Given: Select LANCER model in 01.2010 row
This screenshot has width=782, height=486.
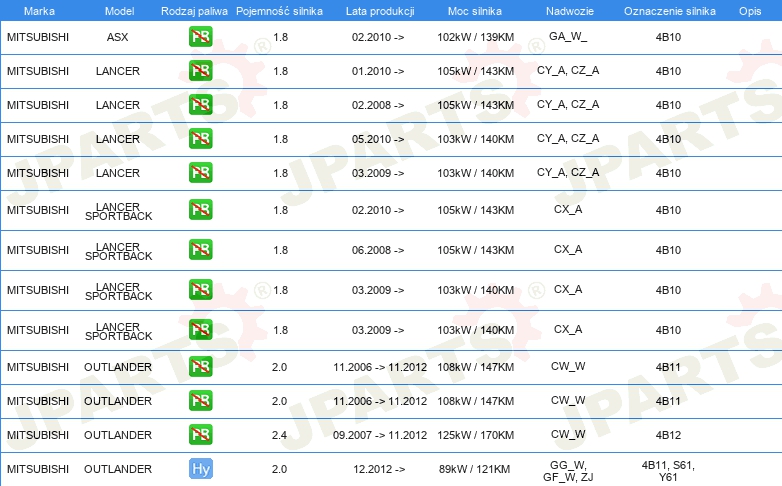Looking at the screenshot, I should tap(118, 71).
